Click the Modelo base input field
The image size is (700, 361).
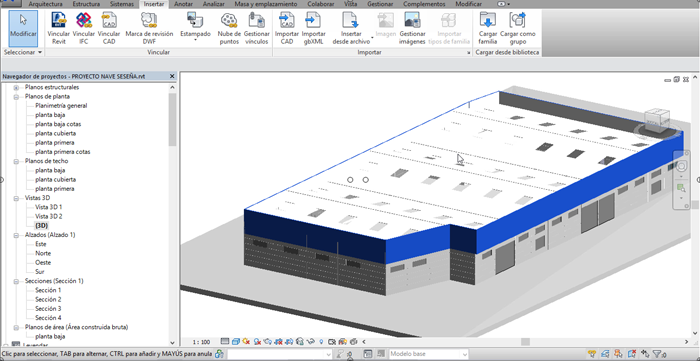click(x=428, y=354)
